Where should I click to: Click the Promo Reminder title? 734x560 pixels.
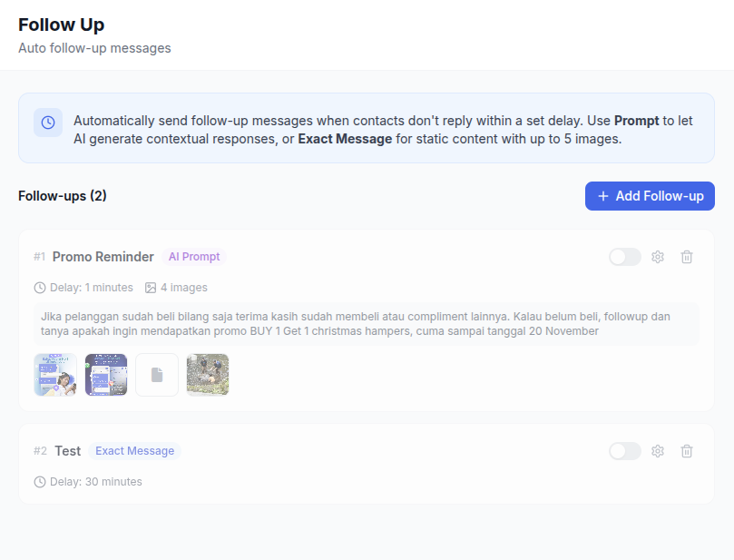(x=103, y=257)
